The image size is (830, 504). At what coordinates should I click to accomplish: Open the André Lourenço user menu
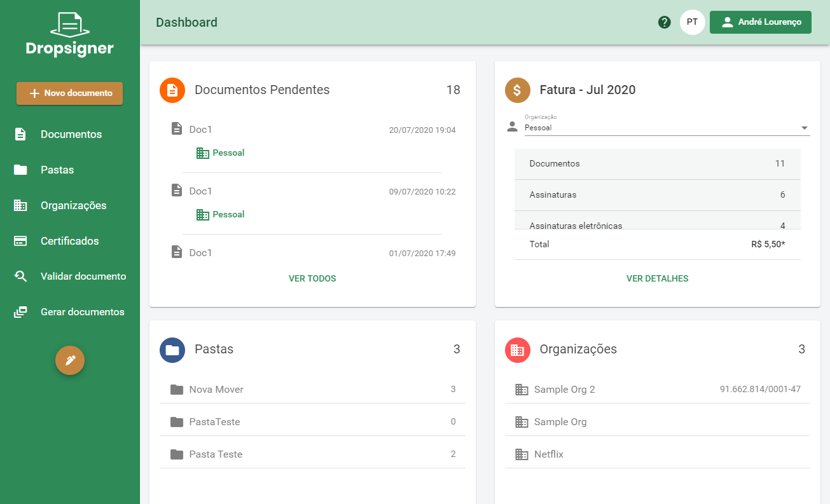pyautogui.click(x=761, y=22)
